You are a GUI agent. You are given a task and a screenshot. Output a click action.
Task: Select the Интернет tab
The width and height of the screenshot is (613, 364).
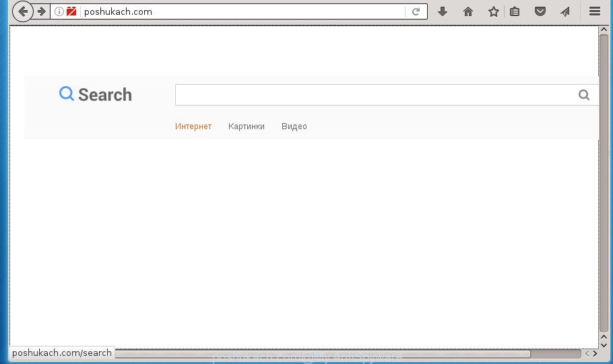(x=193, y=126)
